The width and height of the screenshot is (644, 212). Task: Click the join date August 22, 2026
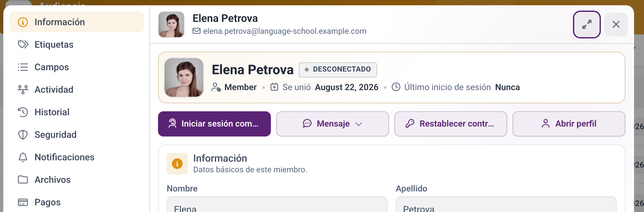347,87
